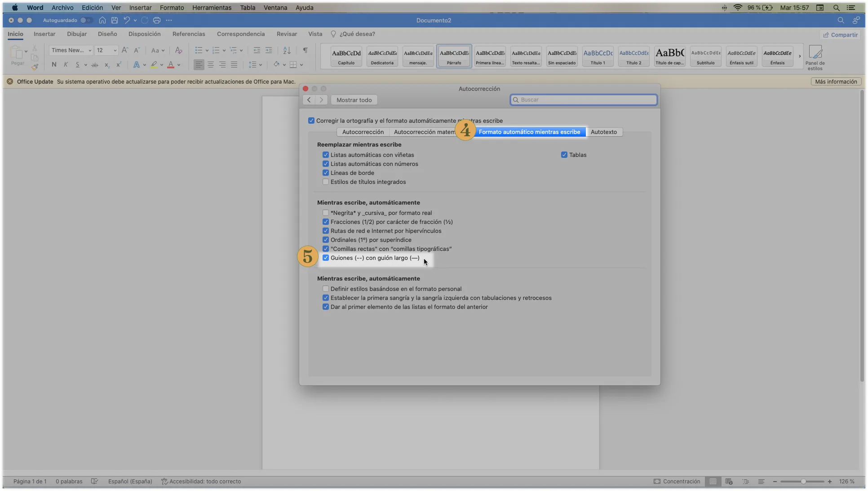Apply bold with the N button
This screenshot has height=491, width=868.
click(54, 65)
